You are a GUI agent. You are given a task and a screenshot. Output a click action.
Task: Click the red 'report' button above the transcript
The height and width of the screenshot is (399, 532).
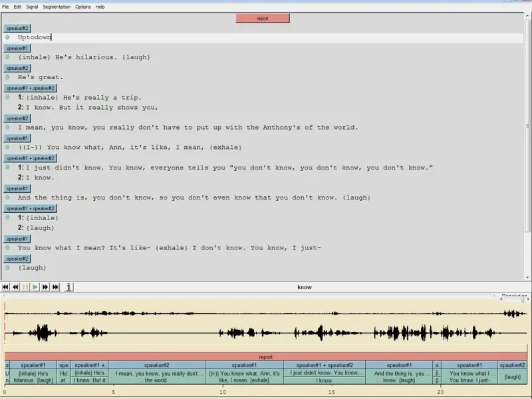(x=263, y=19)
